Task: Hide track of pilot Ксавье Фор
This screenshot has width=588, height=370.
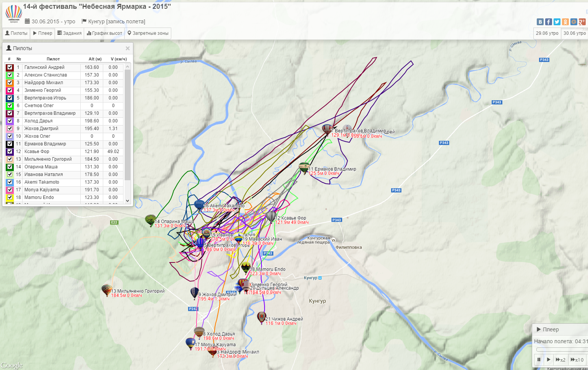Action: coord(10,152)
